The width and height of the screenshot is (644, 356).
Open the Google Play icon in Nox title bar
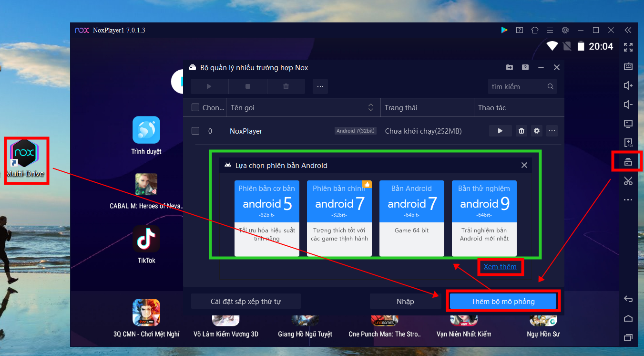[x=504, y=30]
